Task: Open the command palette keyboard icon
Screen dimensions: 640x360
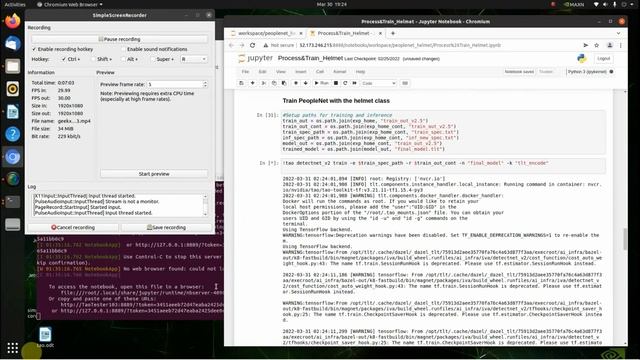Action: click(405, 83)
